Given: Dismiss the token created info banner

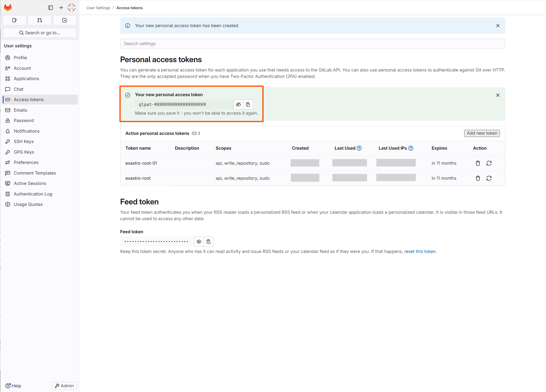Looking at the screenshot, I should click(x=498, y=26).
